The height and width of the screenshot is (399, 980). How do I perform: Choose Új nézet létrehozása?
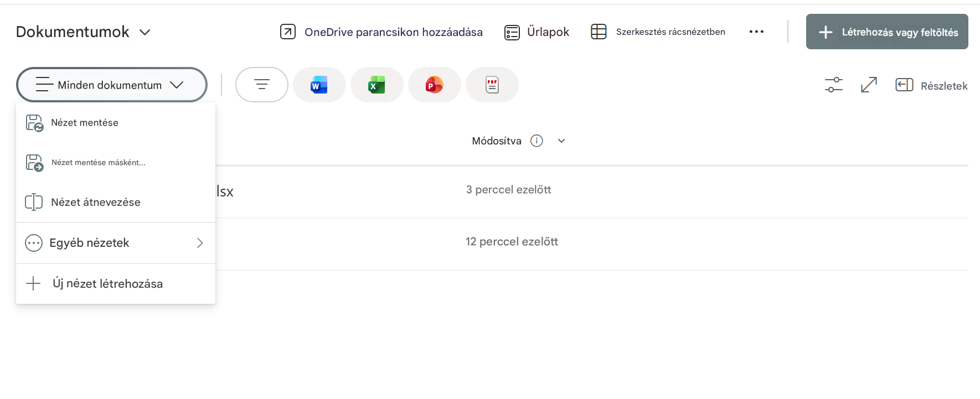[x=116, y=283]
